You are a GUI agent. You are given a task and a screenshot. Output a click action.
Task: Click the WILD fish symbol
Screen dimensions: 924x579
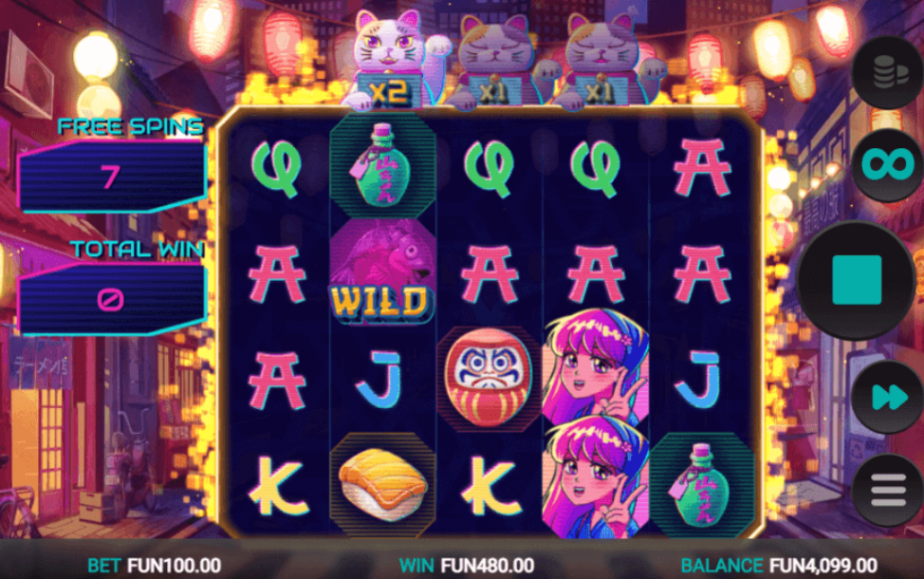tap(383, 273)
